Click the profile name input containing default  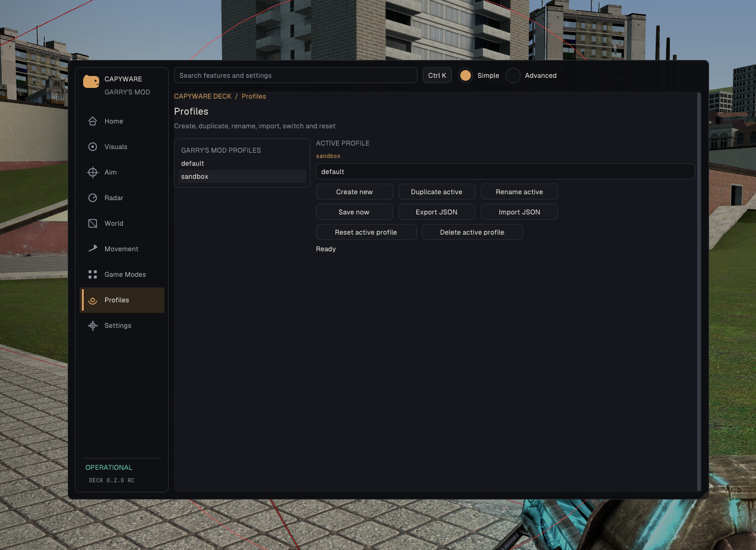(x=505, y=172)
